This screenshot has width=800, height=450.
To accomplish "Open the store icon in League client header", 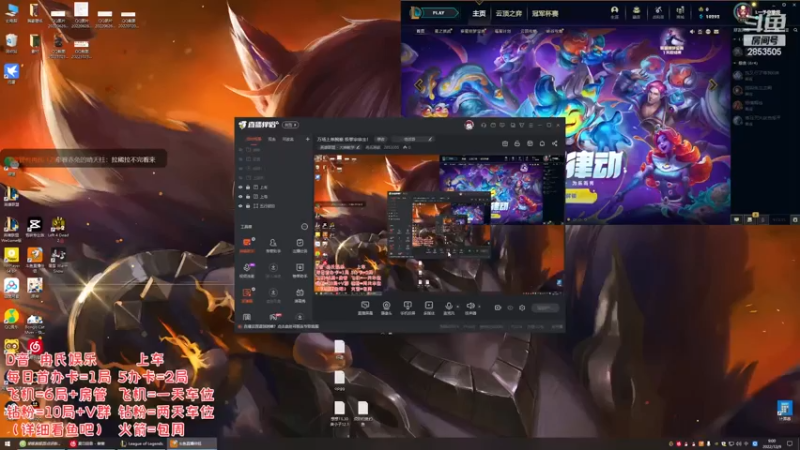I will [680, 12].
